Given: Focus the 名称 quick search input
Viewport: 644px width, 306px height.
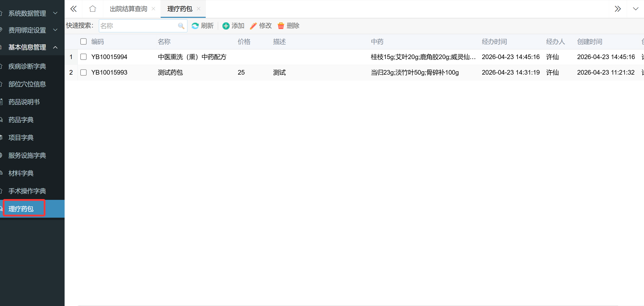Looking at the screenshot, I should (137, 26).
